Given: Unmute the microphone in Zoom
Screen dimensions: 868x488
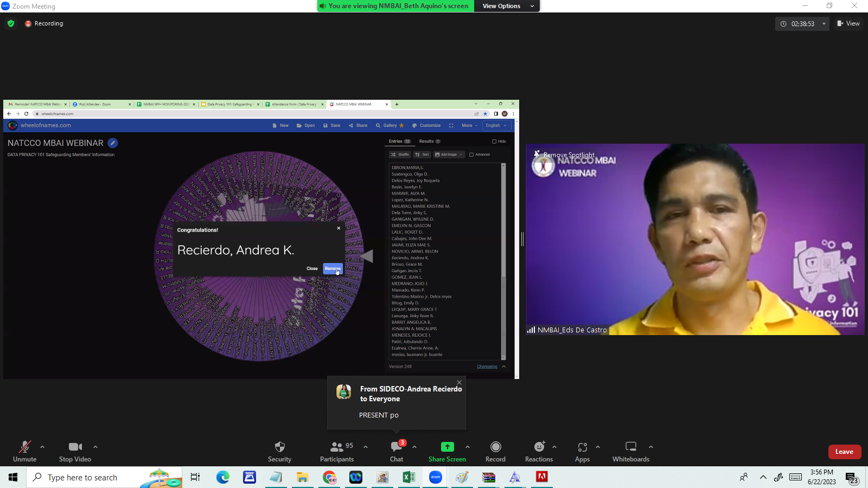Looking at the screenshot, I should 25,451.
